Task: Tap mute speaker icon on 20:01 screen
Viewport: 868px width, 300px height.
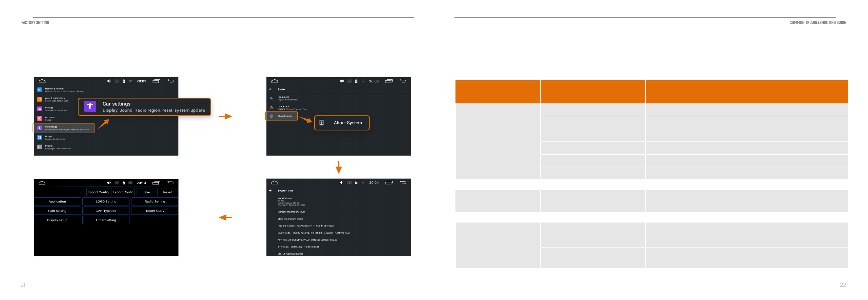Action: point(109,81)
